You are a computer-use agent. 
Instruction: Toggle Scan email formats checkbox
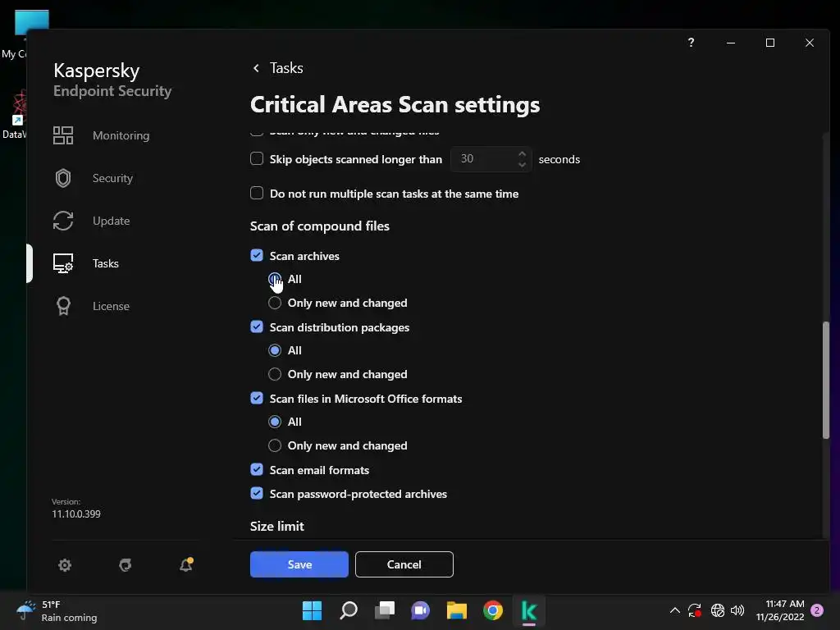[257, 469]
